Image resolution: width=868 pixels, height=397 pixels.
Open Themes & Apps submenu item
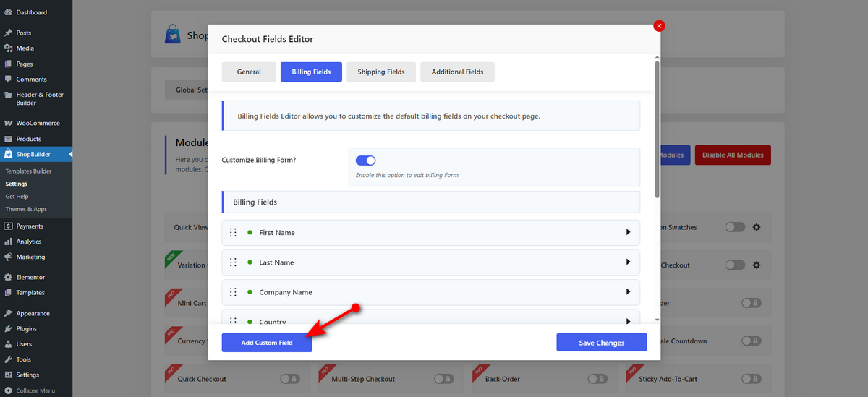(26, 209)
